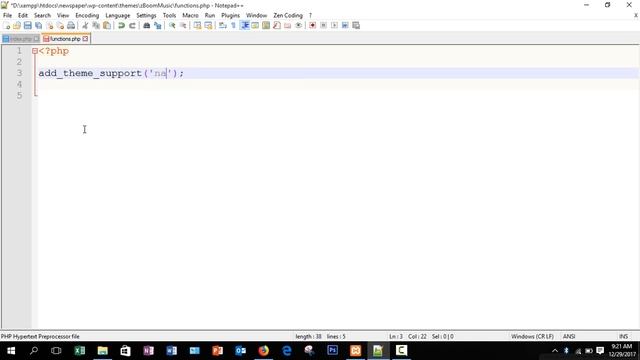The height and width of the screenshot is (360, 640).
Task: Collapse the php code fold on line 1
Action: [x=35, y=51]
